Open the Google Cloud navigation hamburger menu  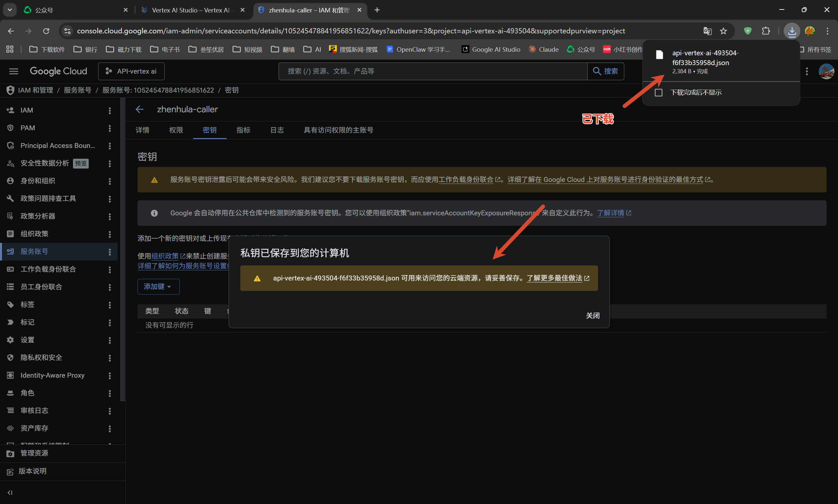click(x=14, y=71)
